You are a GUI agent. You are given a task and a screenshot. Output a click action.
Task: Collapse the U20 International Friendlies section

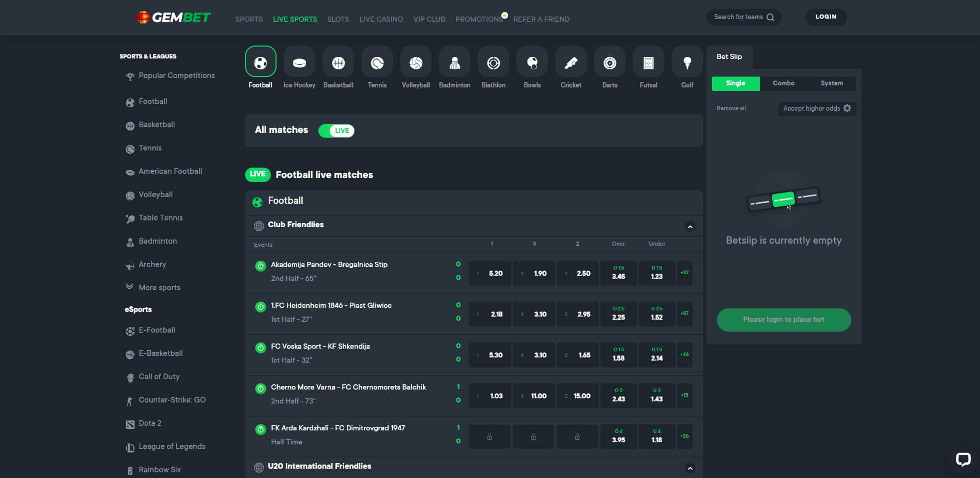(x=690, y=468)
